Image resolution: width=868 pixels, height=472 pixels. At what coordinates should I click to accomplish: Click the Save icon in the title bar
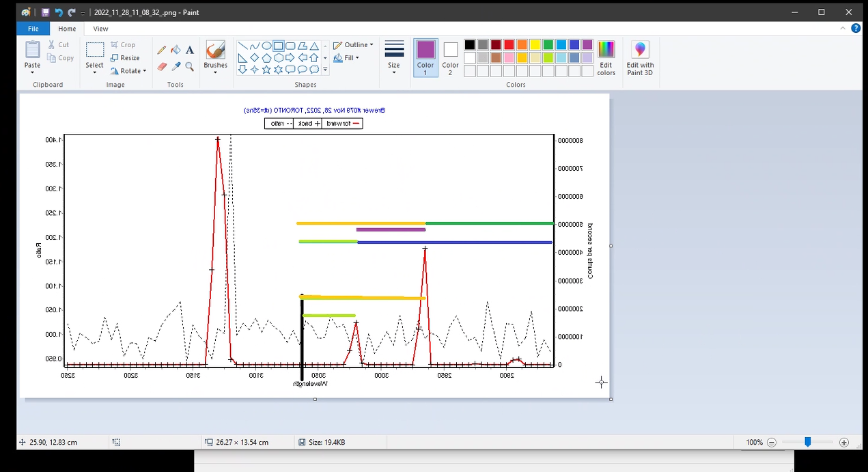(x=45, y=12)
